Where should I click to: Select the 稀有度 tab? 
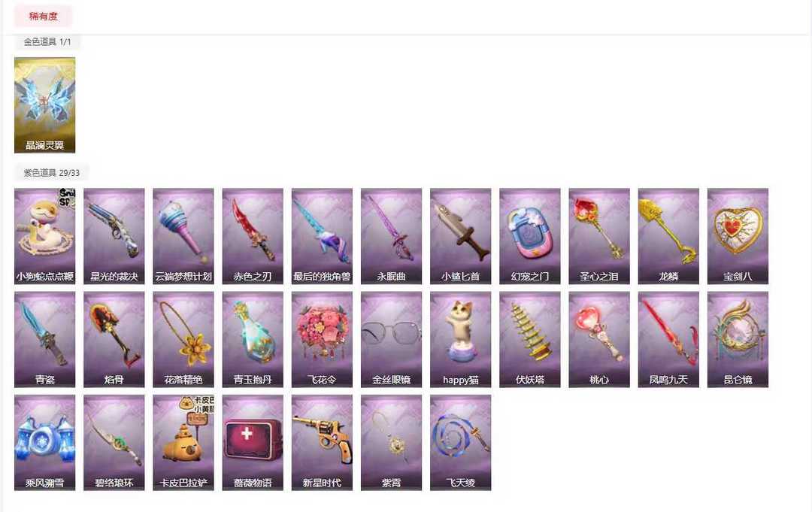pos(43,16)
